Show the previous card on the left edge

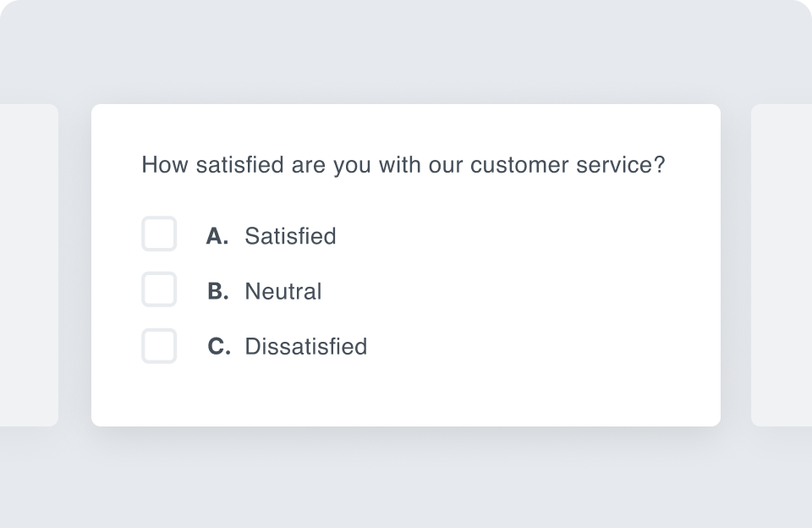(28, 265)
